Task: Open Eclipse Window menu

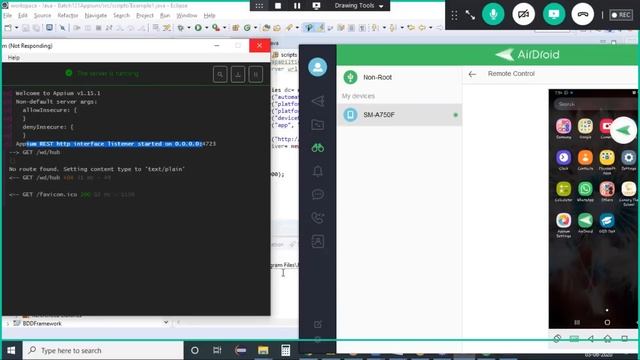Action: click(187, 16)
